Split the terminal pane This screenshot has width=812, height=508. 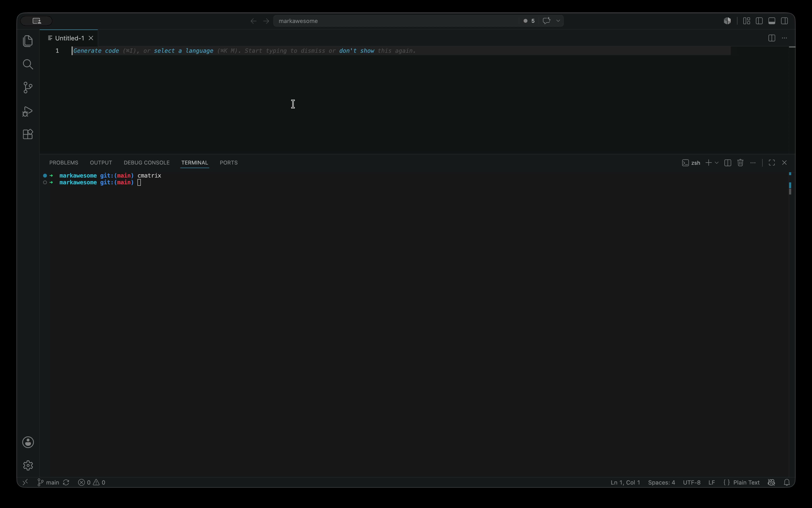[728, 163]
